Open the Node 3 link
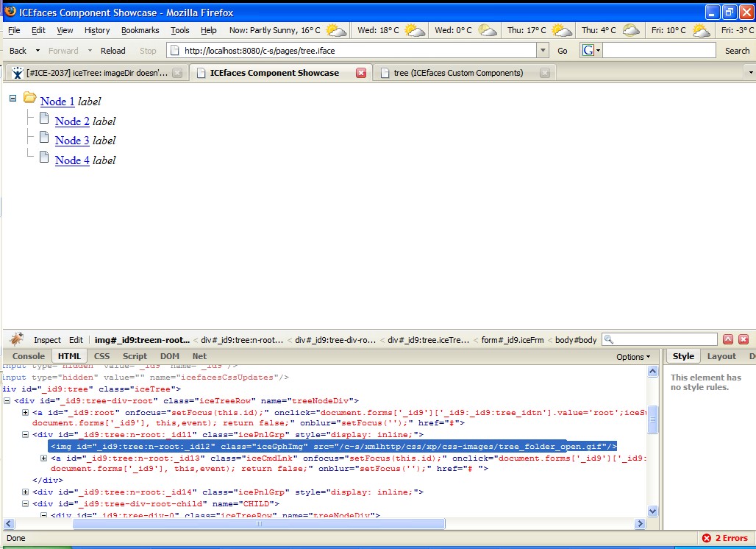This screenshot has width=756, height=549. [72, 141]
